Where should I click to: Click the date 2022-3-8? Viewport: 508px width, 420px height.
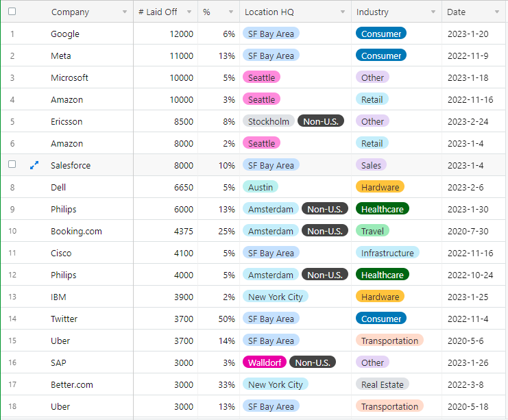[465, 384]
